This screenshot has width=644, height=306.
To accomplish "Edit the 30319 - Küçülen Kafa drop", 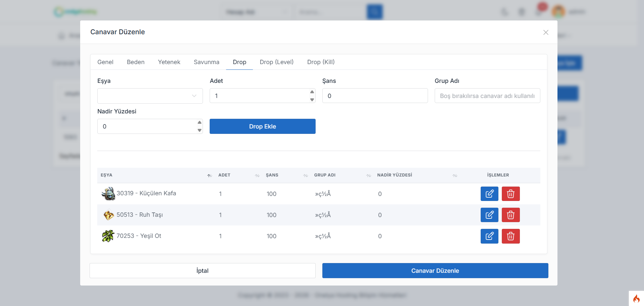I will coord(489,194).
